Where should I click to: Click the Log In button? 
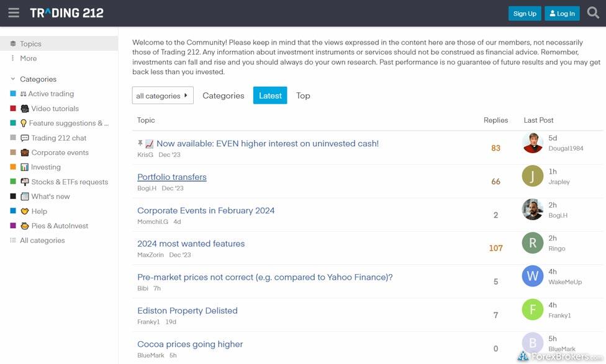click(561, 14)
